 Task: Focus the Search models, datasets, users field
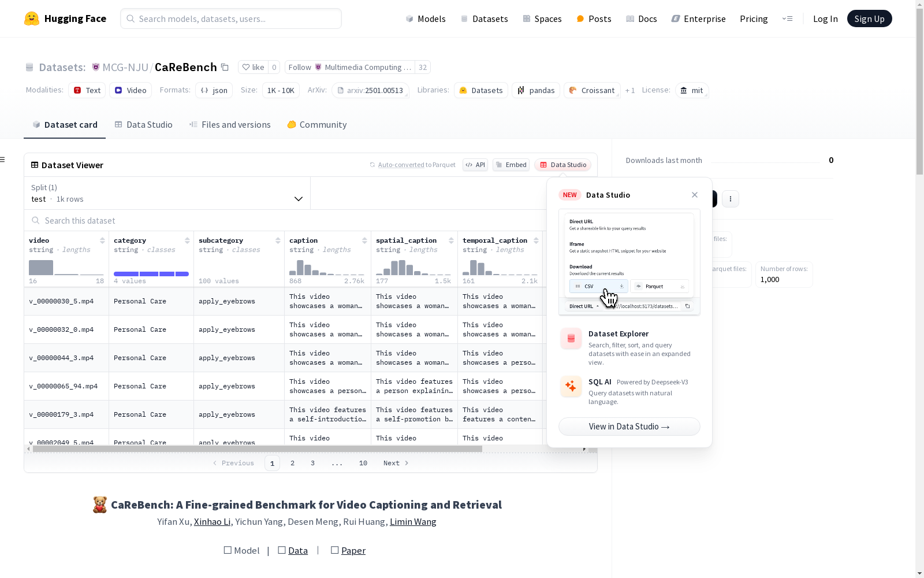coord(231,18)
